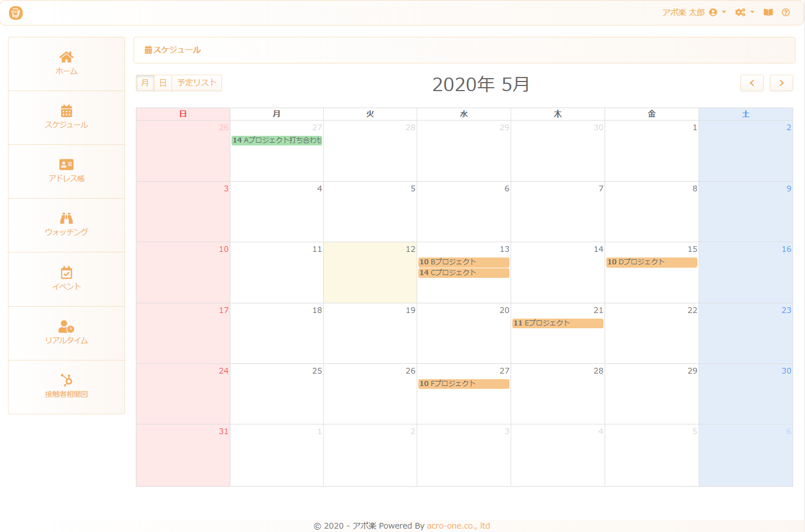Open the Aプロジェクト打ち合わせ event
The width and height of the screenshot is (805, 532).
277,140
